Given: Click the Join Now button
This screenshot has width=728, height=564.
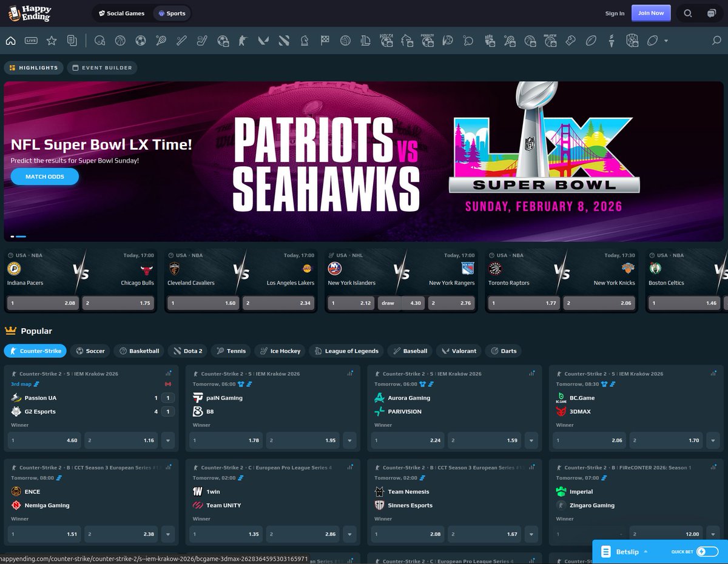Looking at the screenshot, I should point(651,13).
